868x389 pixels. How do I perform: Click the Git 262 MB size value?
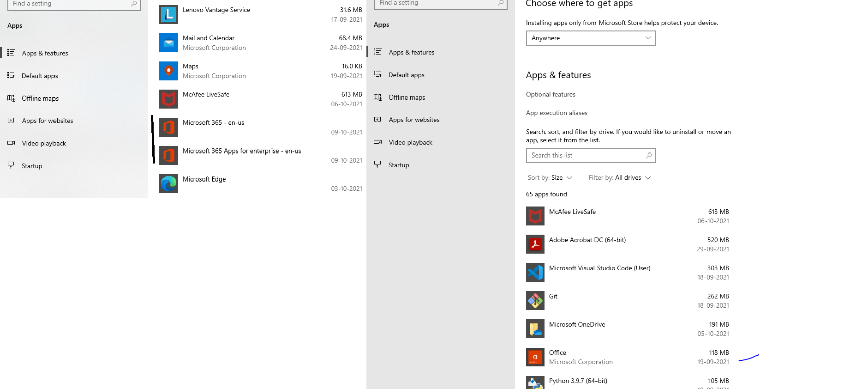coord(718,296)
